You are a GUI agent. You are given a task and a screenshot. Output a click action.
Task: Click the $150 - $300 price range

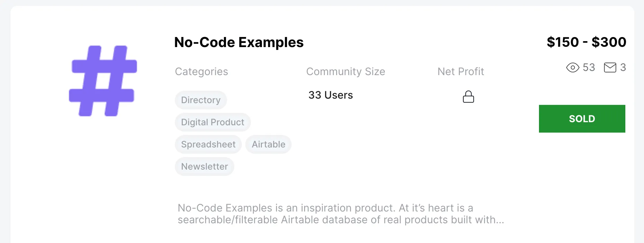click(x=586, y=42)
